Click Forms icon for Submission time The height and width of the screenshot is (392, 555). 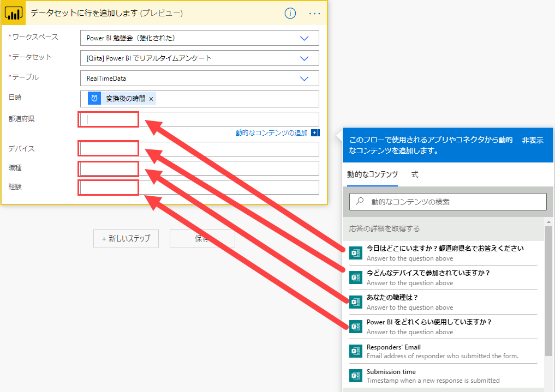click(x=356, y=376)
